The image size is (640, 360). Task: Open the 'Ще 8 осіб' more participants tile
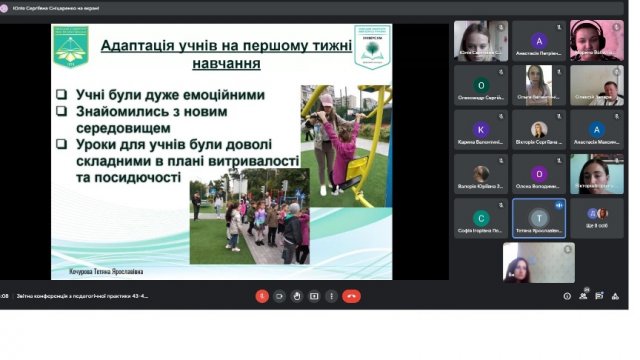tap(597, 218)
